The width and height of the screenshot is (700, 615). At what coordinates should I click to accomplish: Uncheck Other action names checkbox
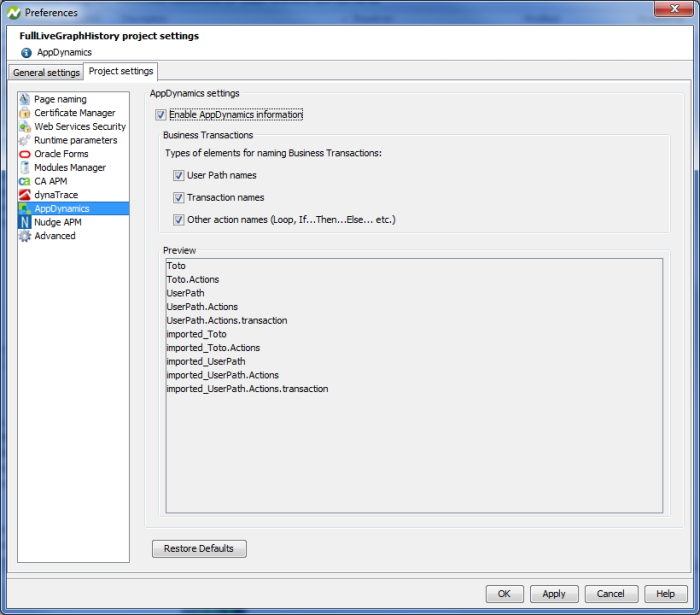179,220
